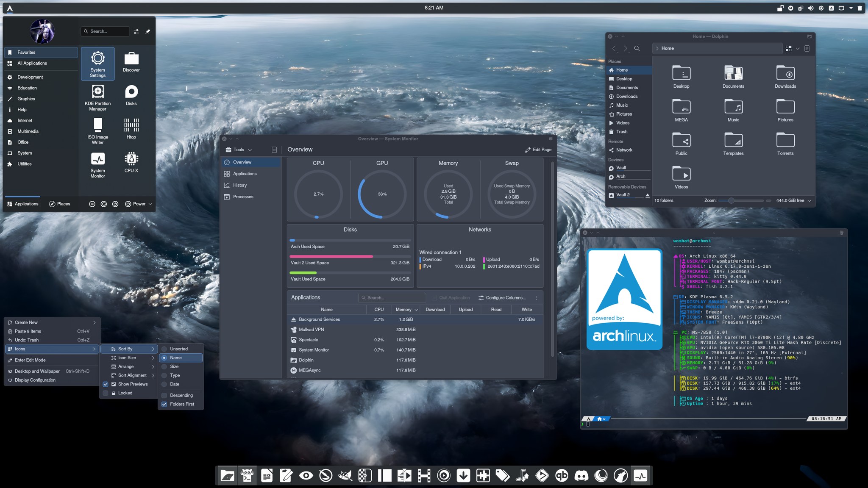Select Processes page in System Monitor

coord(251,197)
